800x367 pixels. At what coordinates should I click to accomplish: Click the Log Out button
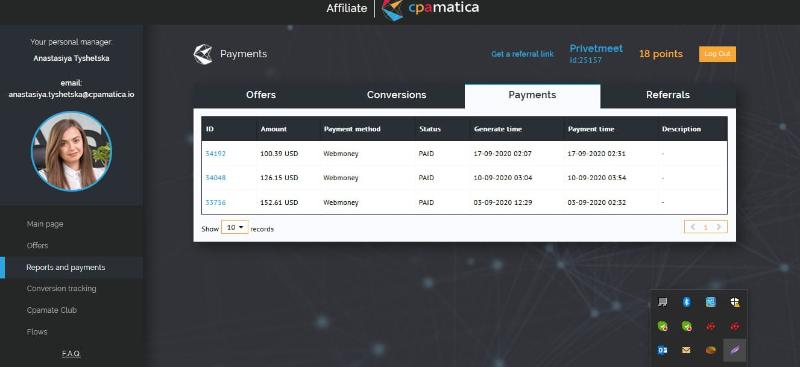[x=717, y=54]
